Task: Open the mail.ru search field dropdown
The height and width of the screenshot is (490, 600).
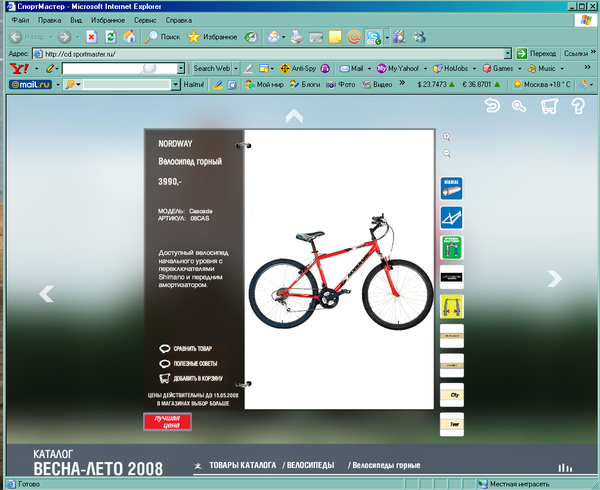Action: pos(175,85)
